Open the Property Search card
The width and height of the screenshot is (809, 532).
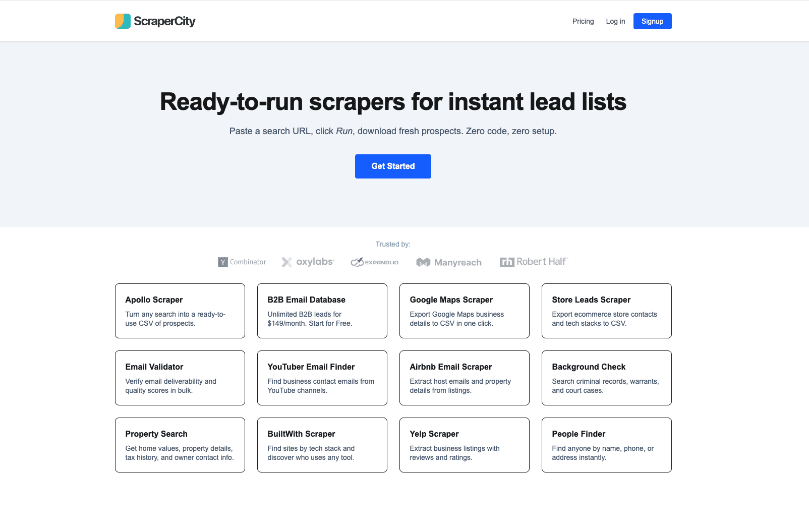[x=180, y=445]
